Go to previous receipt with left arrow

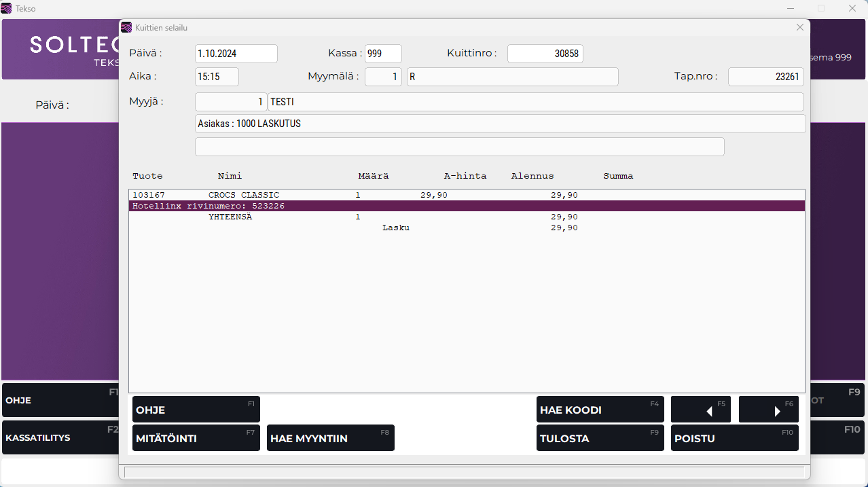pos(700,410)
